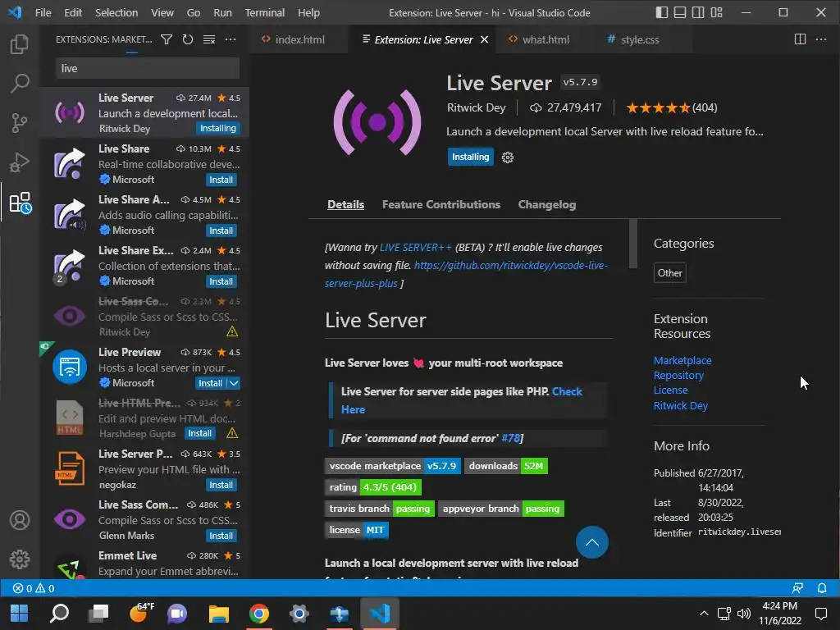The width and height of the screenshot is (840, 630).
Task: Click the Live Server star rating
Action: pos(659,108)
